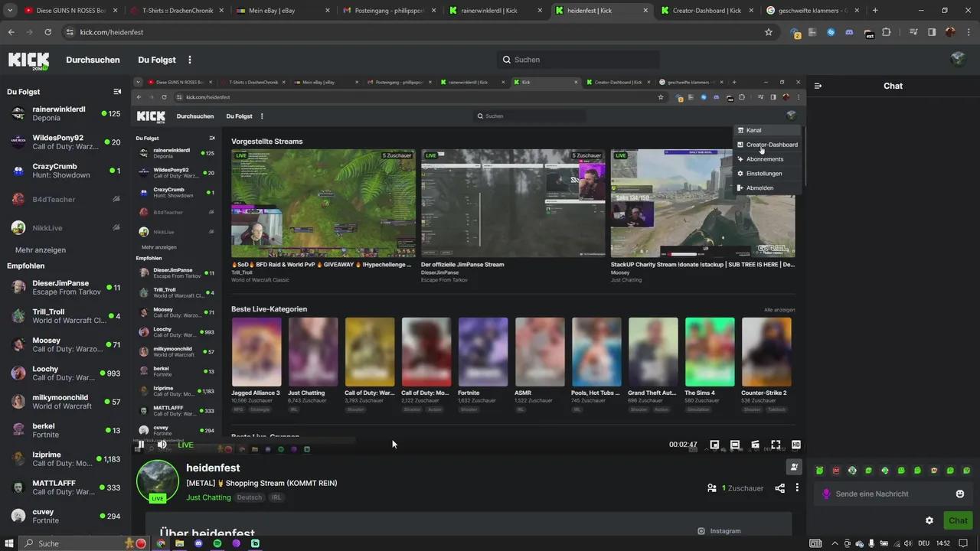
Task: Open the Discord browser extension
Action: coord(850,32)
